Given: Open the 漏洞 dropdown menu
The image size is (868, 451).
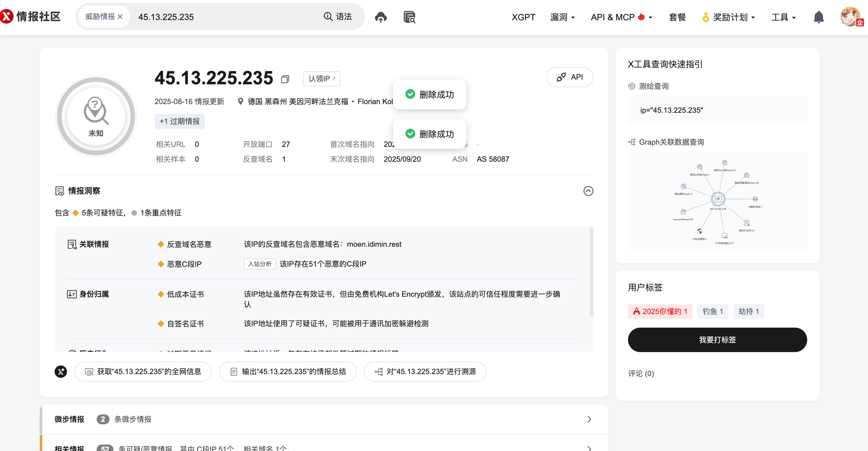Looking at the screenshot, I should point(562,17).
